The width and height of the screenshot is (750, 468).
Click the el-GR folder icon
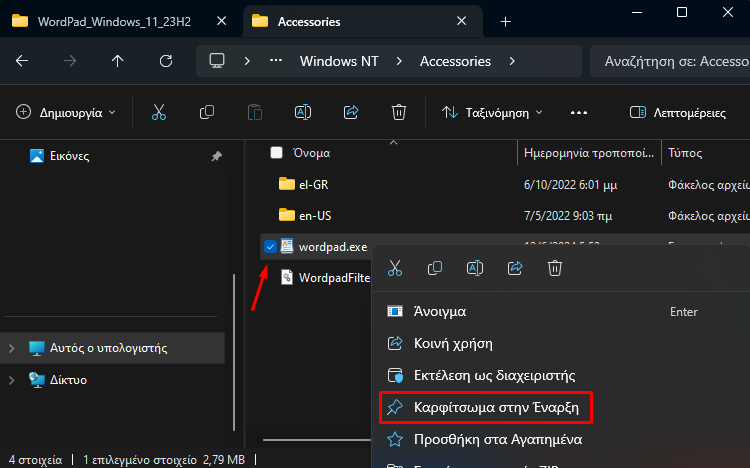point(287,184)
